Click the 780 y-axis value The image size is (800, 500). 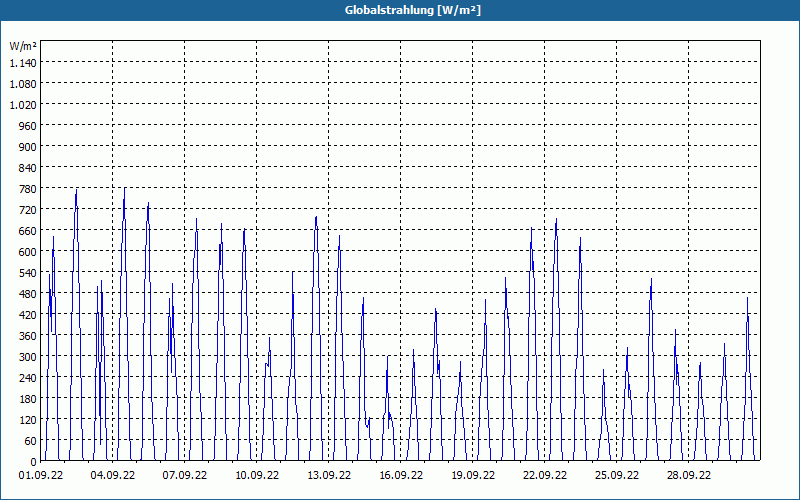pyautogui.click(x=27, y=189)
